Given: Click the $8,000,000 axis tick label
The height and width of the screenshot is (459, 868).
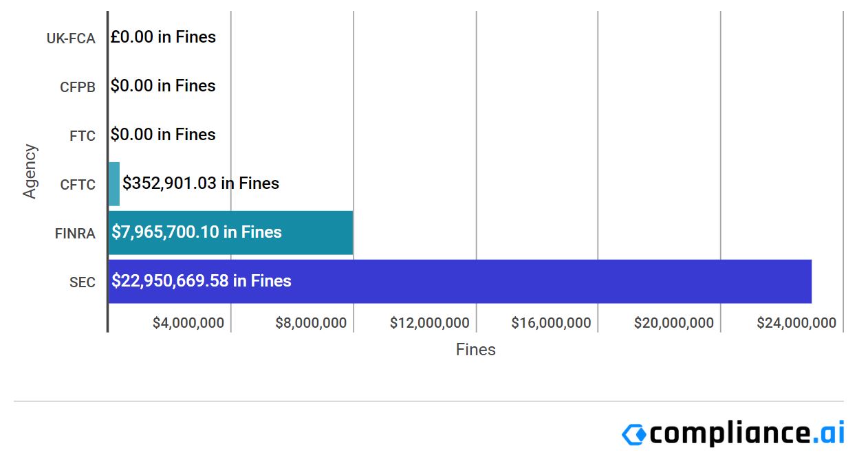Looking at the screenshot, I should [311, 323].
